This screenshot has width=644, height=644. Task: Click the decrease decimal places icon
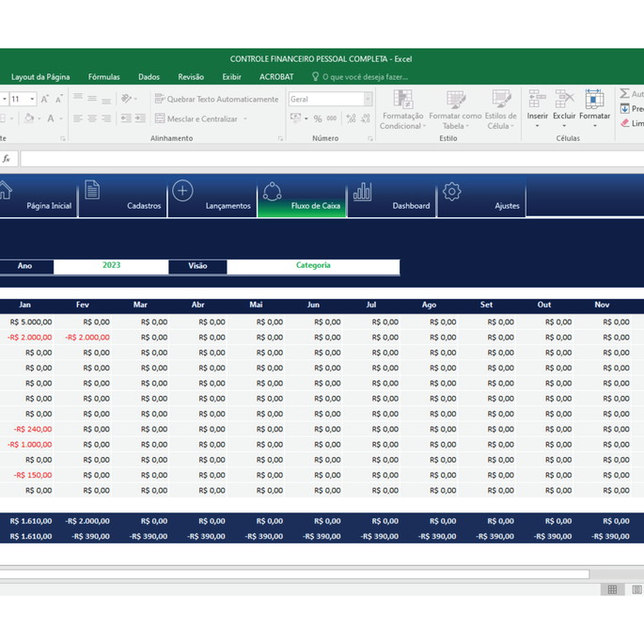click(365, 118)
